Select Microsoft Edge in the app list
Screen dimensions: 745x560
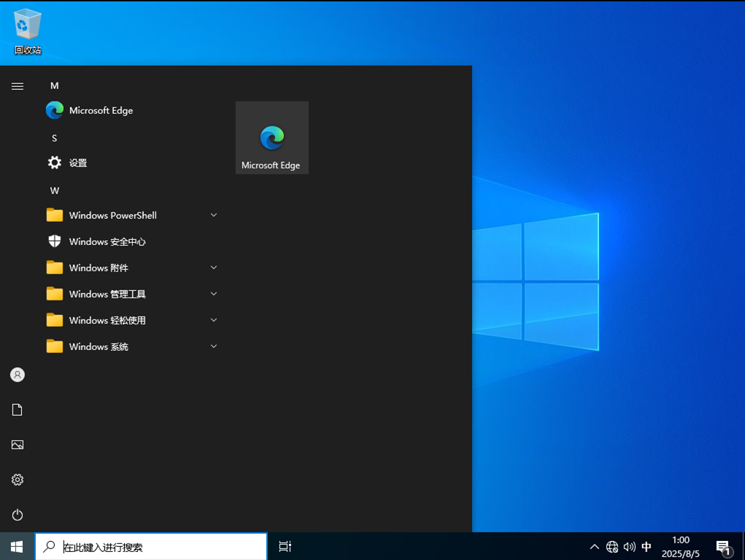pyautogui.click(x=100, y=110)
